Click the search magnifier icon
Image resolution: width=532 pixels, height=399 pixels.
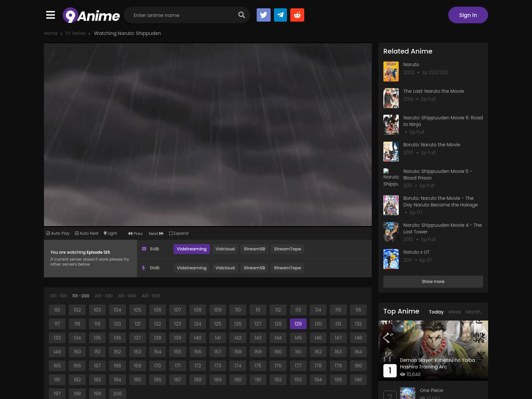coord(242,15)
